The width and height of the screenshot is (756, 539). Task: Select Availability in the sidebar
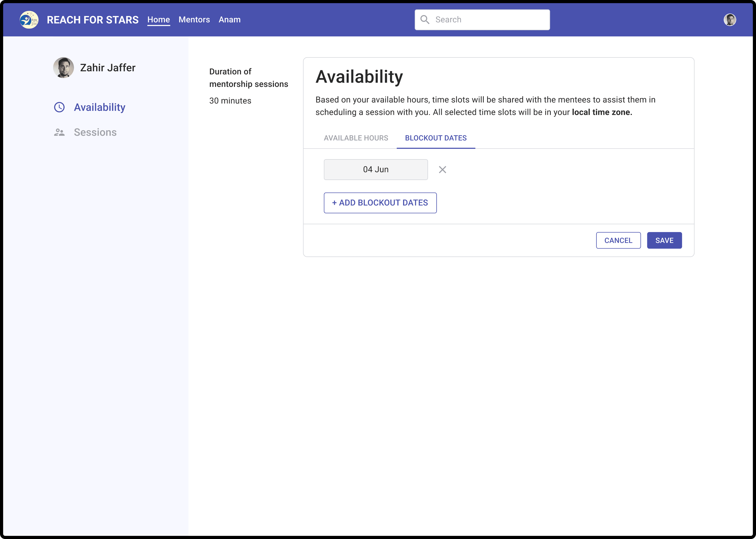100,107
